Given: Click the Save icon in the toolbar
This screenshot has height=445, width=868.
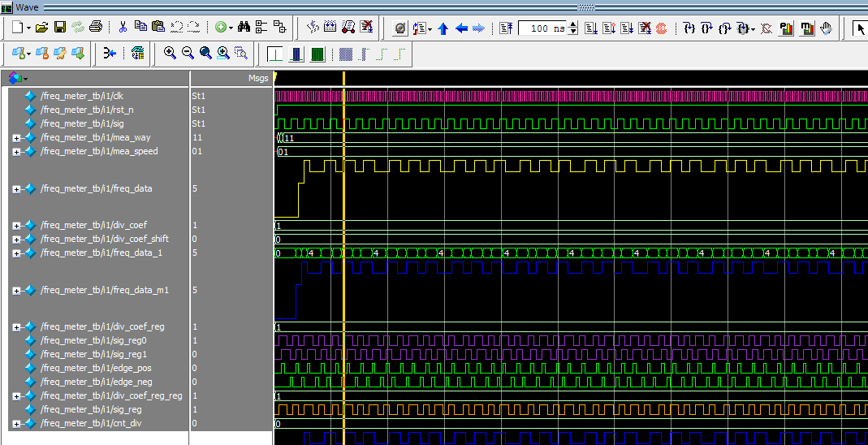Looking at the screenshot, I should point(60,28).
